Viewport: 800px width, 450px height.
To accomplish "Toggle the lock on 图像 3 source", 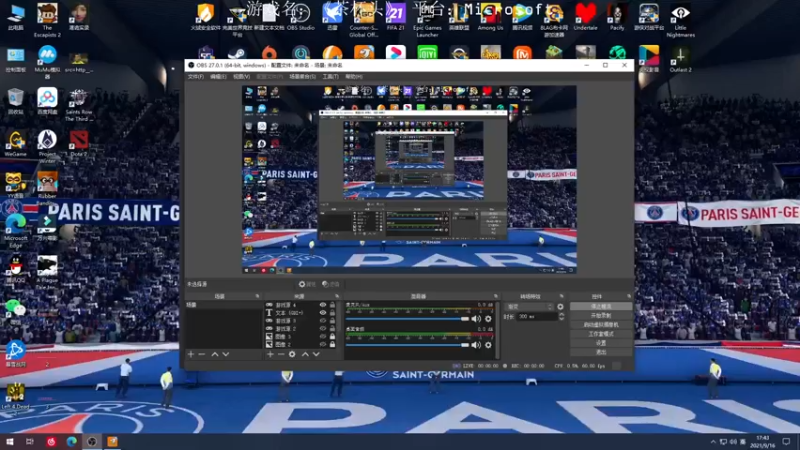I will [333, 337].
